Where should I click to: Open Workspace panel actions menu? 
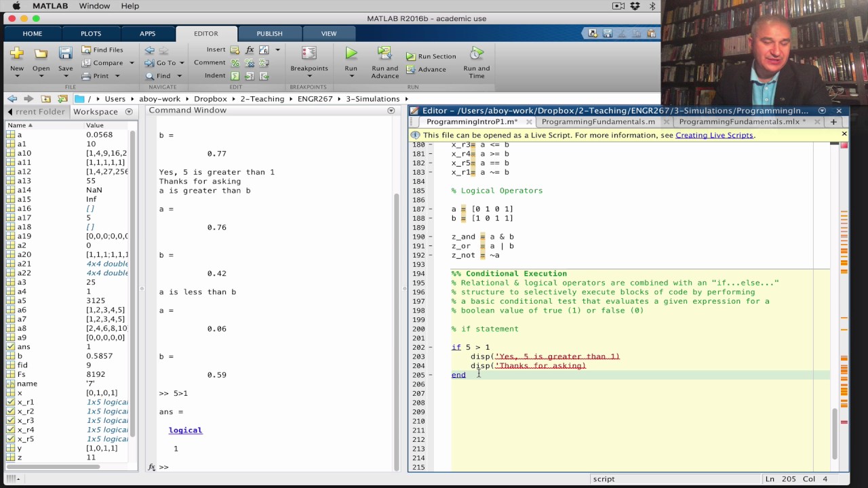click(x=129, y=112)
